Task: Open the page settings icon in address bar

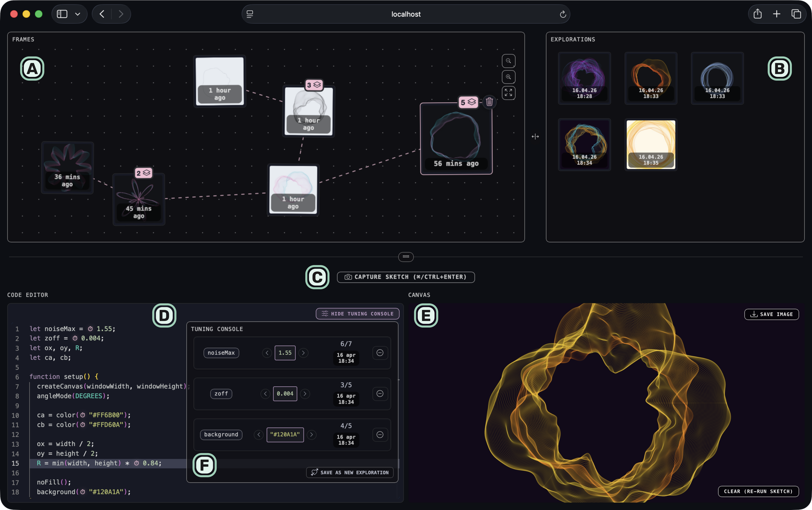Action: point(250,14)
